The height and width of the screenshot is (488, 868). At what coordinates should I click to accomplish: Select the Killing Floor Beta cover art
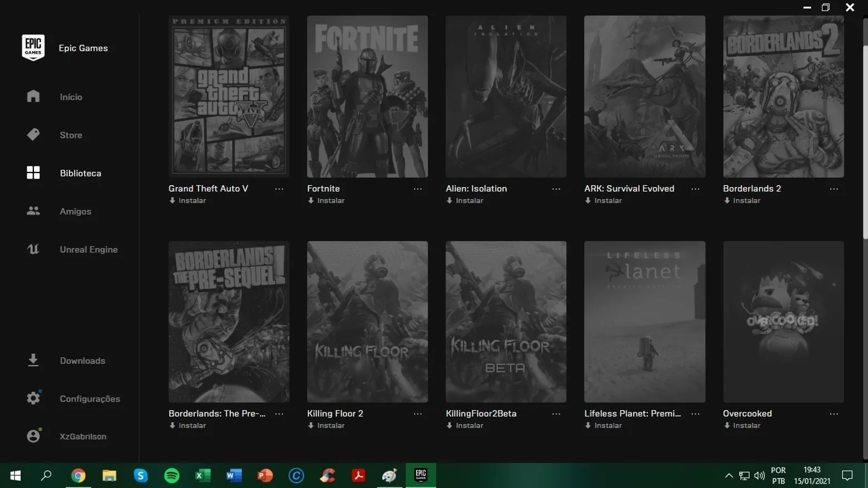coord(506,322)
